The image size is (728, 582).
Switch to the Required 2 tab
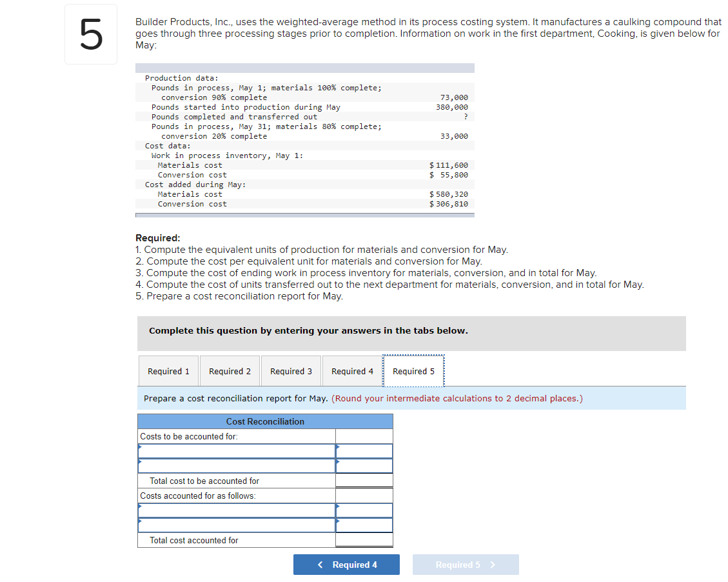click(230, 371)
